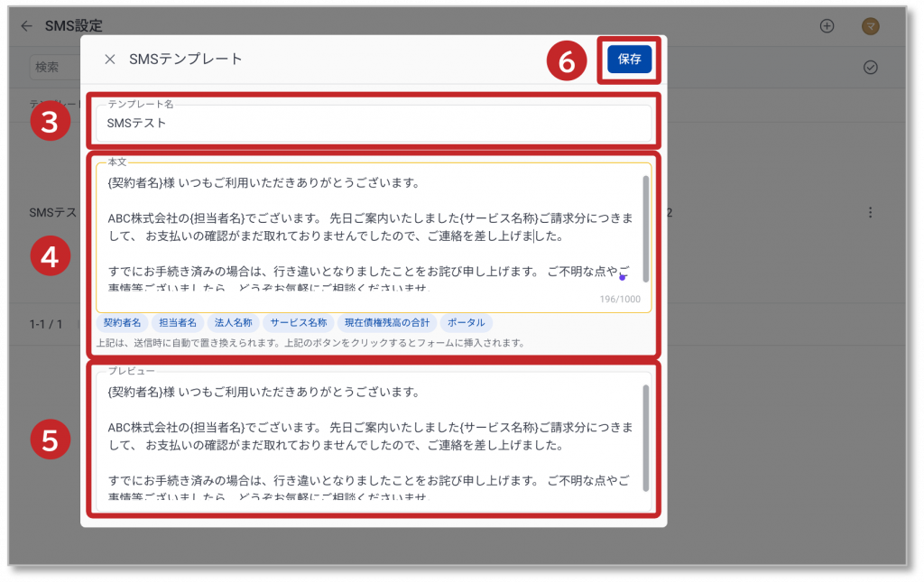
Task: Open the user avatar in top right
Action: click(870, 26)
